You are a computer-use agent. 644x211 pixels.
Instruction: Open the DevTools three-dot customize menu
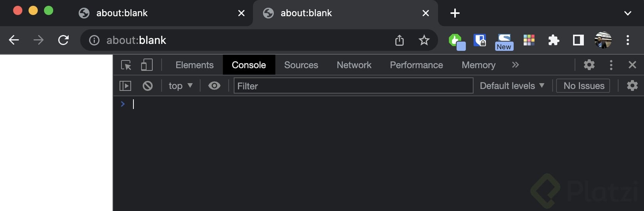(x=611, y=65)
